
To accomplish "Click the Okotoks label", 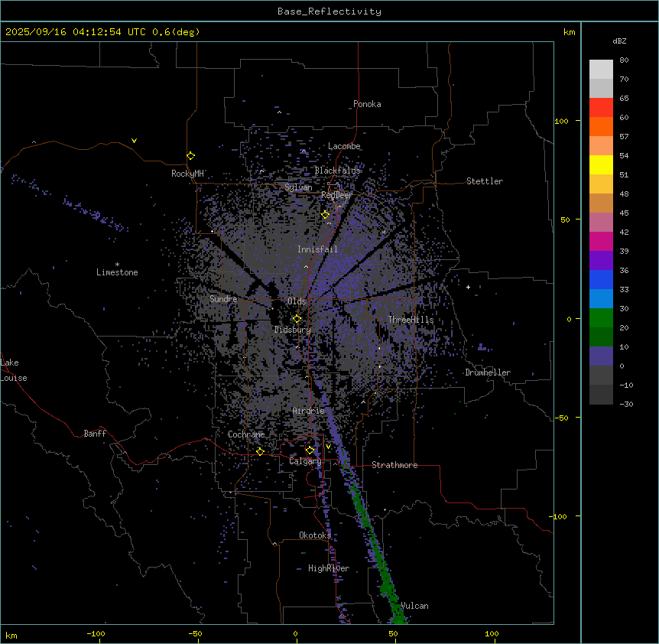I will pos(315,535).
